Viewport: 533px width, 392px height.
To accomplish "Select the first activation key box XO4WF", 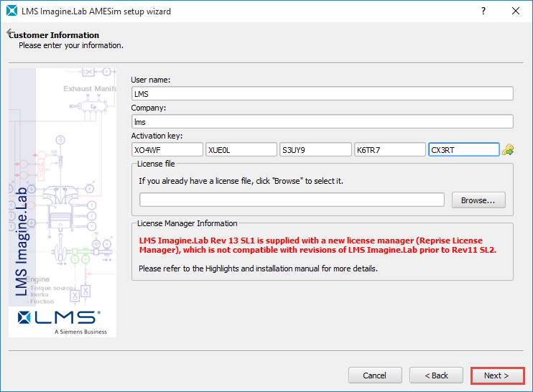I will point(167,149).
